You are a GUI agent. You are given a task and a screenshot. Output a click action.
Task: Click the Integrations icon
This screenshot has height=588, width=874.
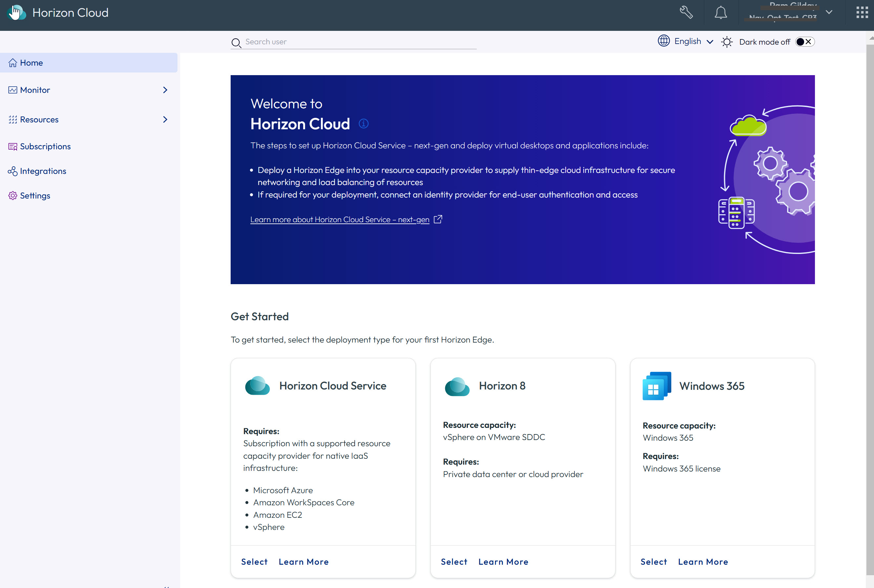click(13, 171)
